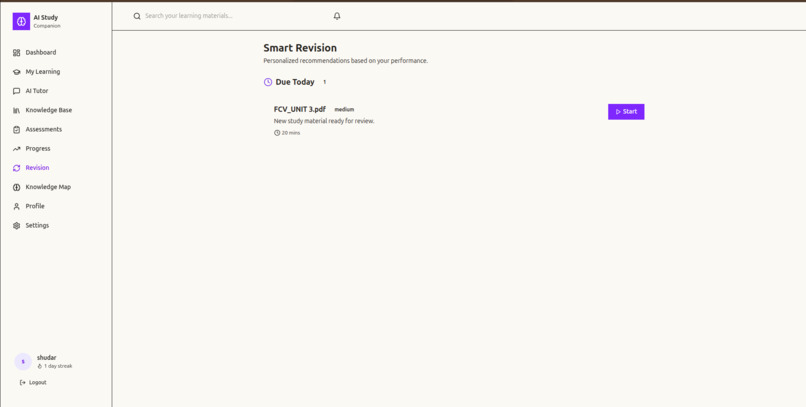Screen dimensions: 806x407
Task: Click "New study material ready for review."
Action: [x=324, y=121]
